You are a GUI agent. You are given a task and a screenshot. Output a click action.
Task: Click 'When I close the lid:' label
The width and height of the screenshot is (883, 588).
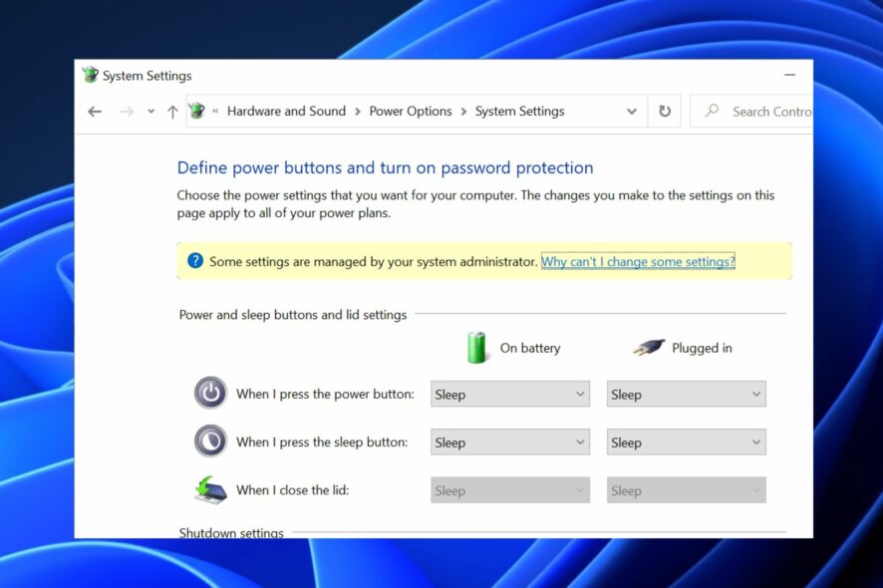(x=292, y=490)
